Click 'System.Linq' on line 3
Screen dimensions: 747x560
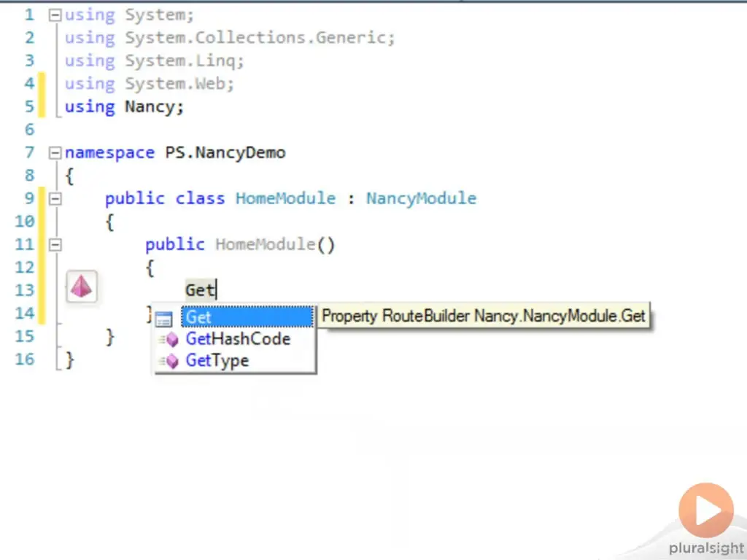[x=179, y=61]
